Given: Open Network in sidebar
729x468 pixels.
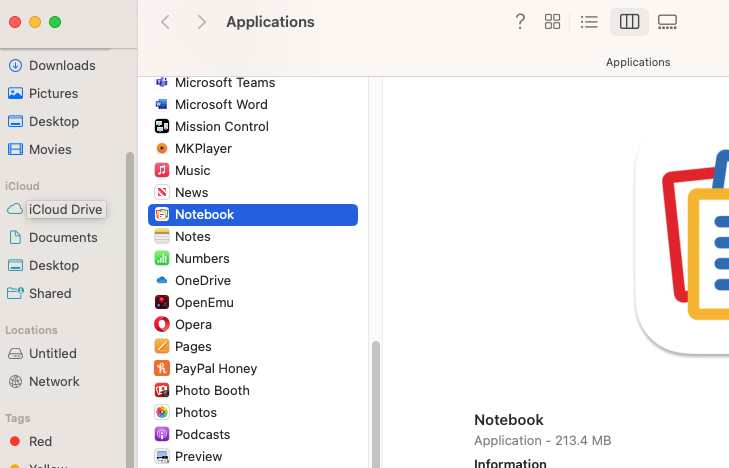Looking at the screenshot, I should 54,382.
